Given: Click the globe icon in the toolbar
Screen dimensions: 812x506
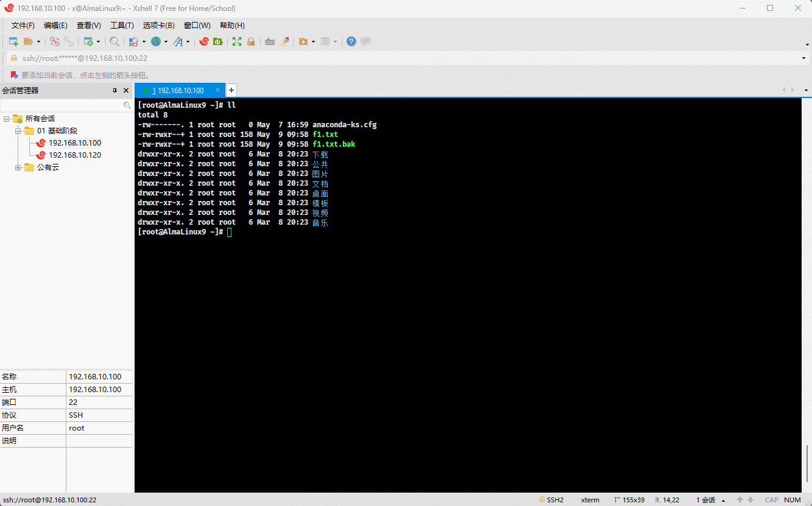Looking at the screenshot, I should click(x=156, y=41).
